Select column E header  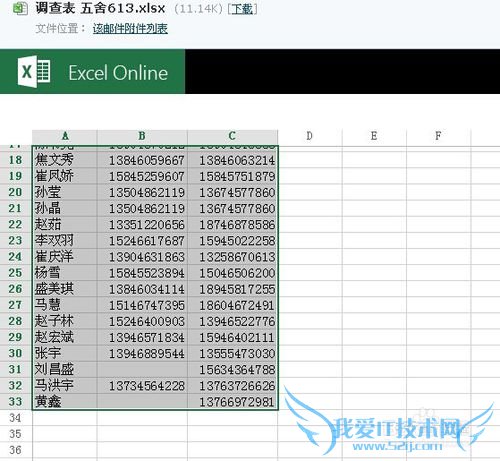coord(374,136)
